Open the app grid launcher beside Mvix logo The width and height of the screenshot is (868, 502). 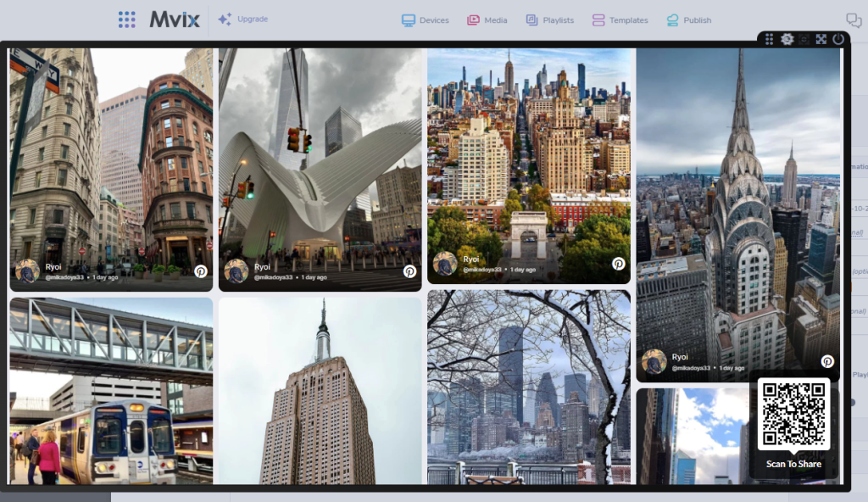[126, 20]
